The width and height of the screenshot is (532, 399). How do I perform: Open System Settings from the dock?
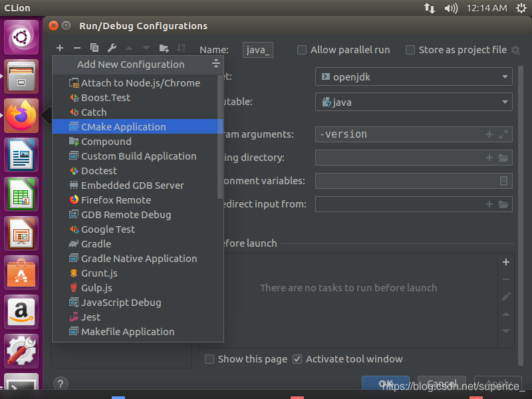coord(21,351)
